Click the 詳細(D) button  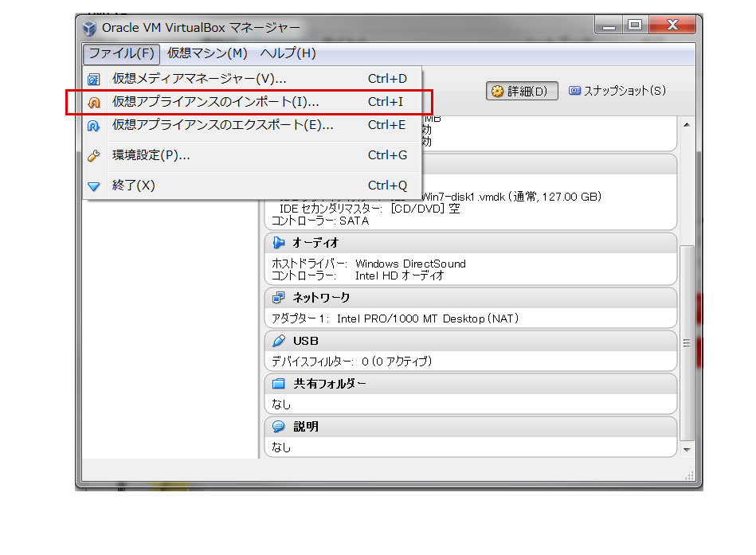click(522, 91)
